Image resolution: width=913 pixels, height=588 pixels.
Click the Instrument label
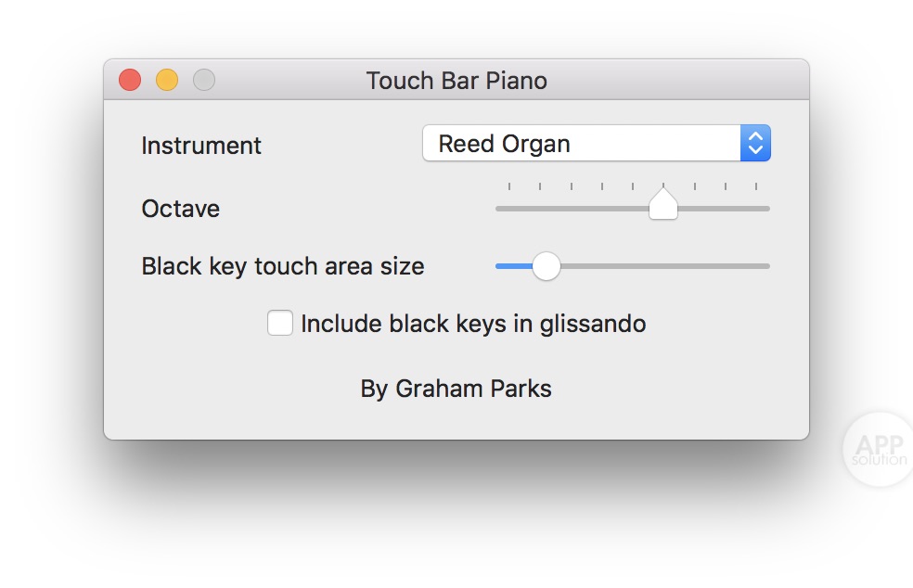click(201, 146)
